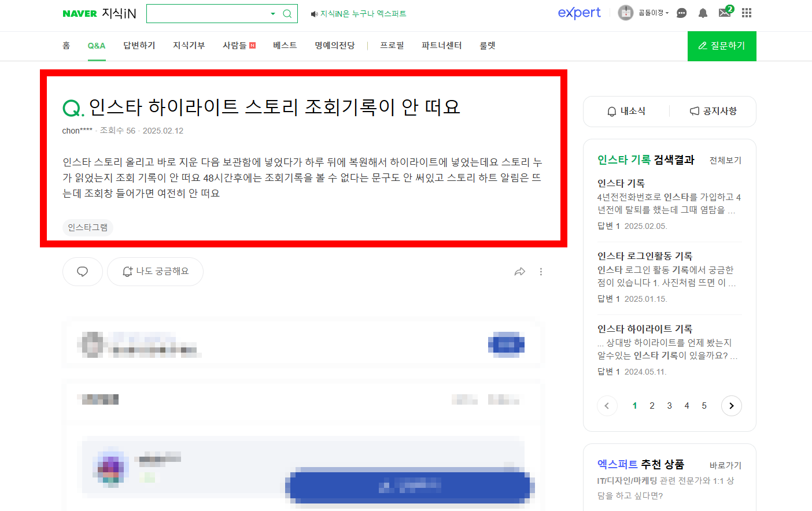Open the notifications bell icon
This screenshot has width=812, height=511.
tap(703, 13)
